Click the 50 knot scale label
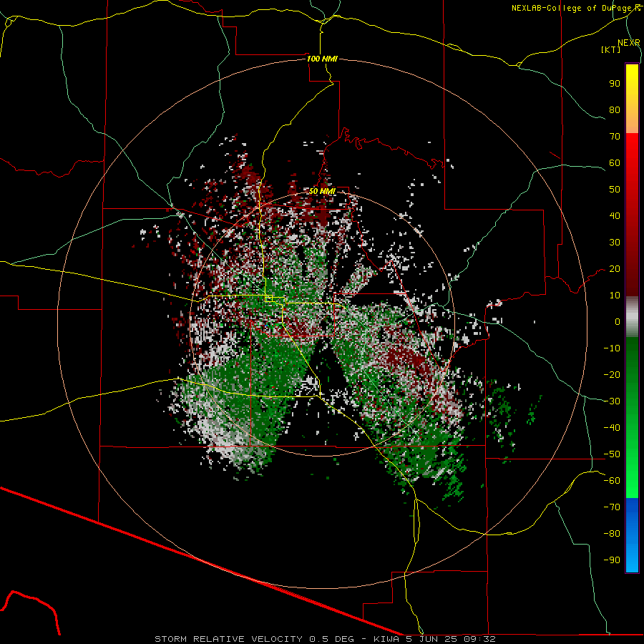The image size is (644, 644). (x=615, y=190)
